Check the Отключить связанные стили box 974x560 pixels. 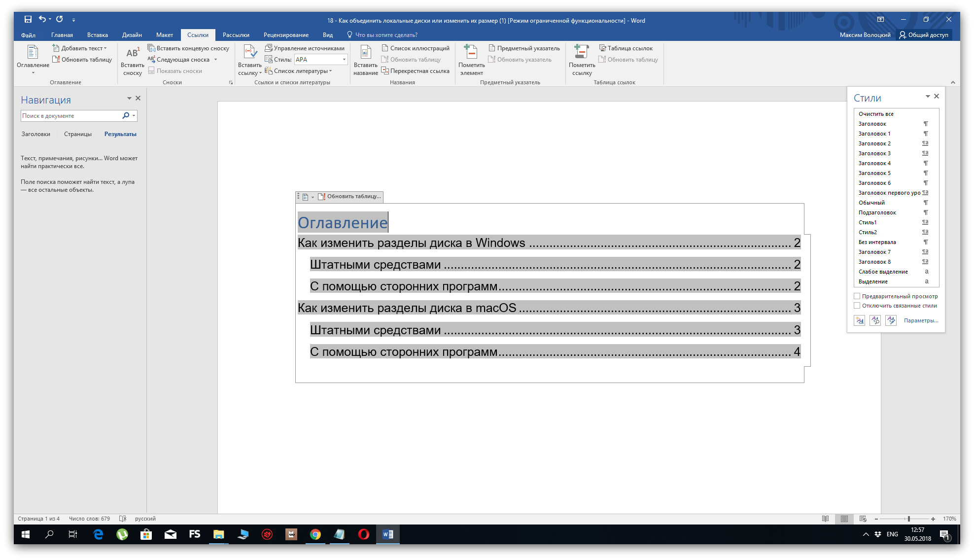[857, 306]
